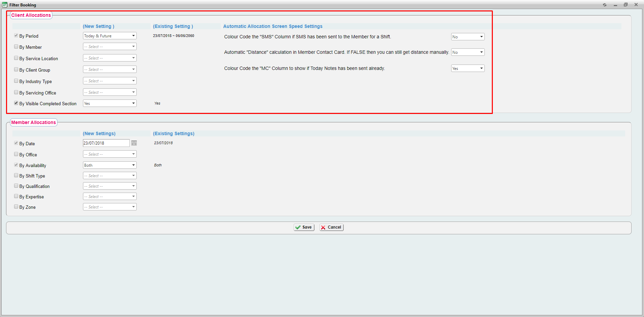Screen dimensions: 644x317
Task: Toggle the By Date checkbox
Action: (x=16, y=143)
